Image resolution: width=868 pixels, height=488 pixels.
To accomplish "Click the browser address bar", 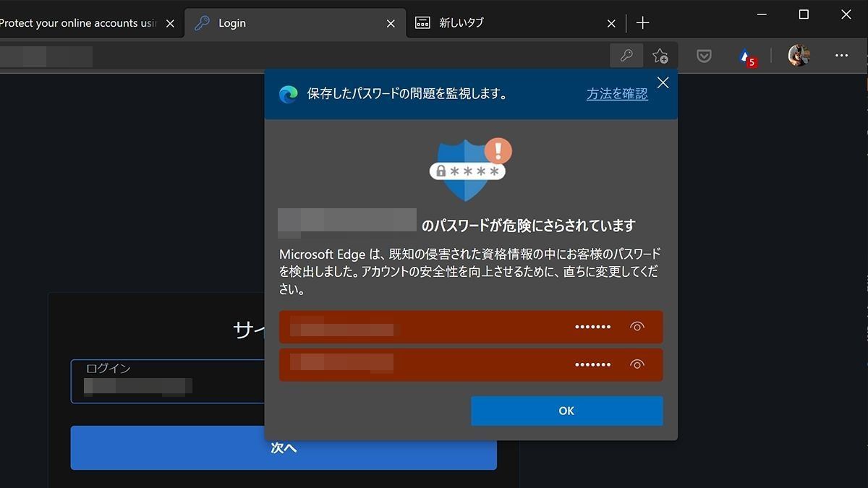I will point(304,56).
